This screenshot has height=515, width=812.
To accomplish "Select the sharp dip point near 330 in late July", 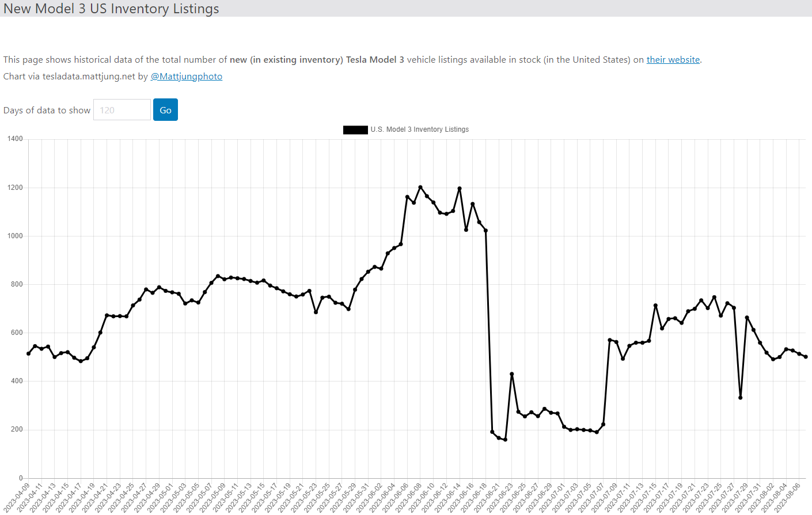I will [x=741, y=398].
